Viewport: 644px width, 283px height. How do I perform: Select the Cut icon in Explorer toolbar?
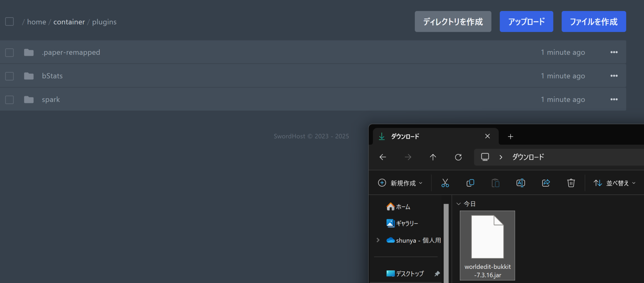coord(445,183)
